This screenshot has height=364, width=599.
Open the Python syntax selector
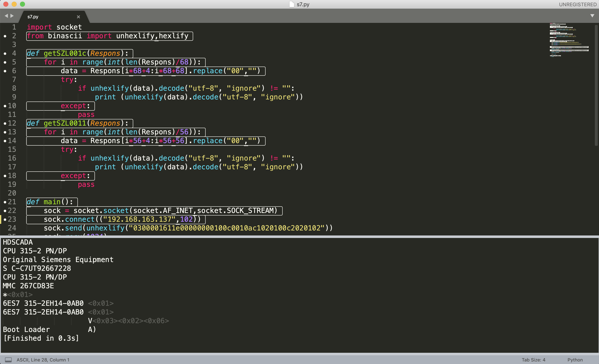[575, 360]
